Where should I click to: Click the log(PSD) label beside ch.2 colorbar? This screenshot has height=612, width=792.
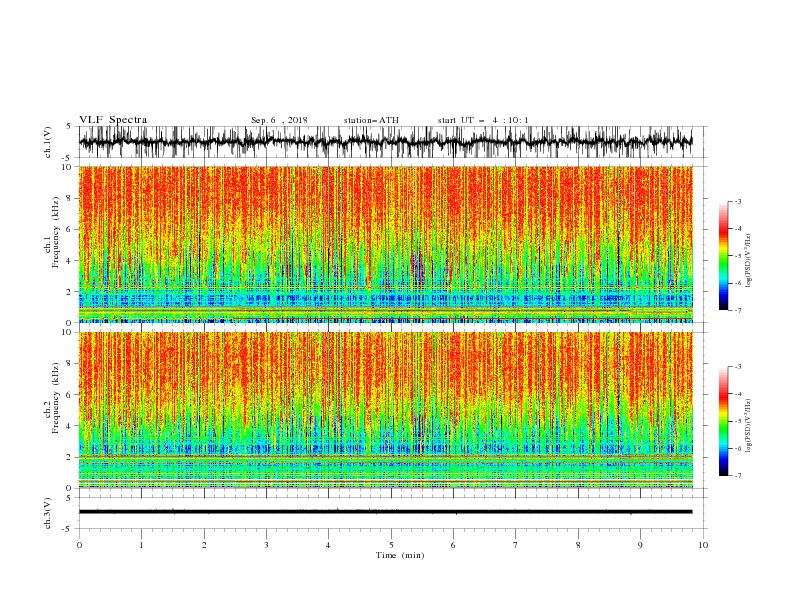(748, 426)
